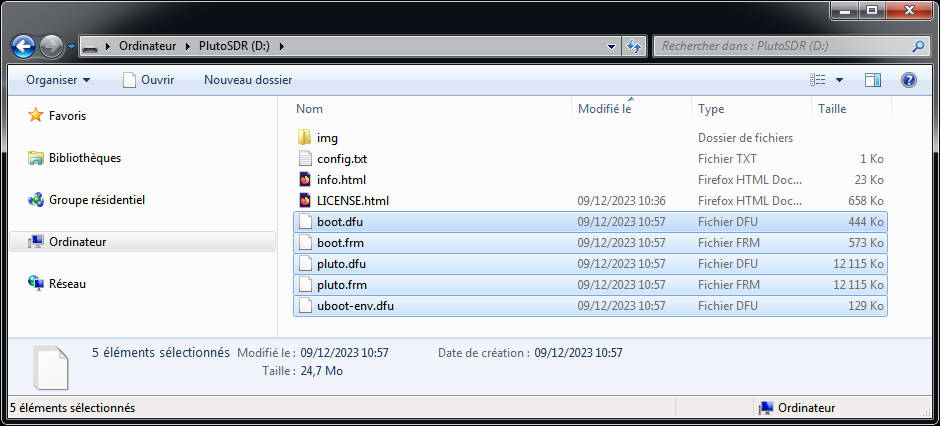940x426 pixels.
Task: Click the img folder icon
Action: pyautogui.click(x=306, y=138)
